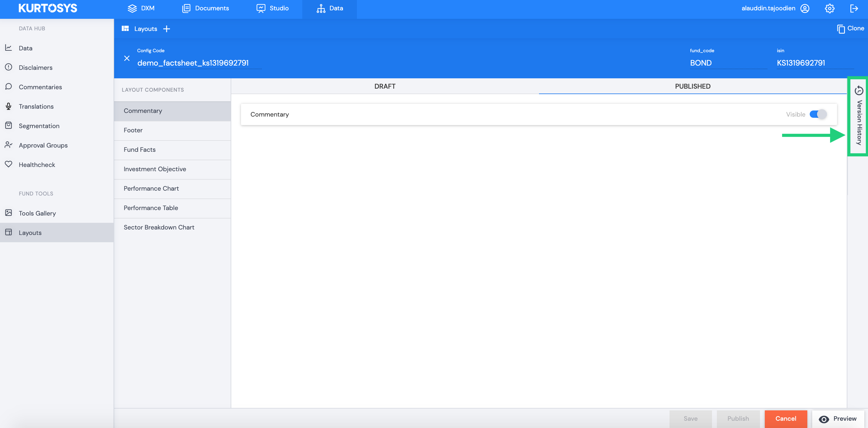Open the Translations sidebar item
This screenshot has width=868, height=428.
[57, 107]
